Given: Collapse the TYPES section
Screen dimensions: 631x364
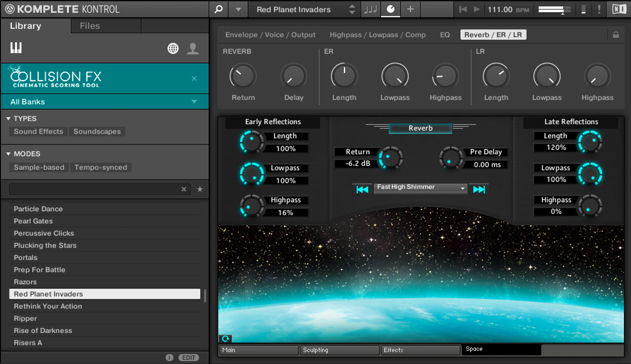Looking at the screenshot, I should 9,118.
